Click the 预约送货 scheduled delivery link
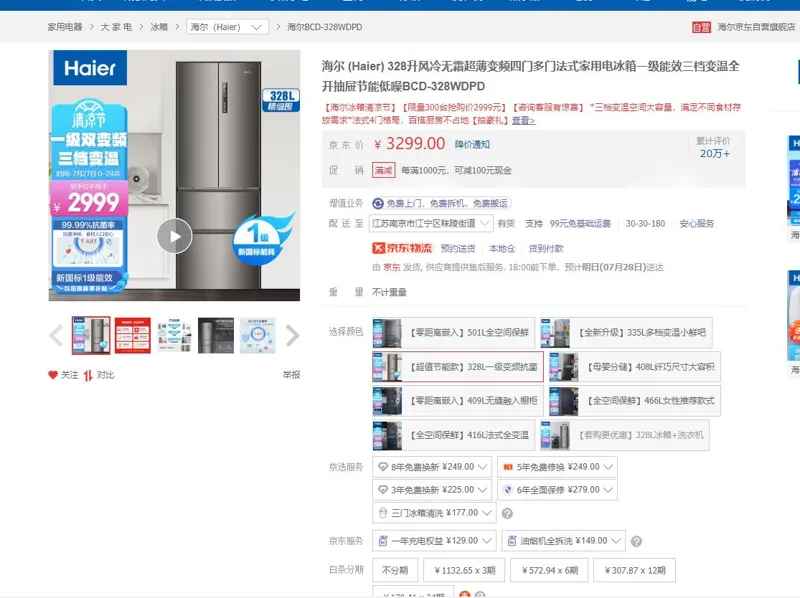 click(458, 248)
